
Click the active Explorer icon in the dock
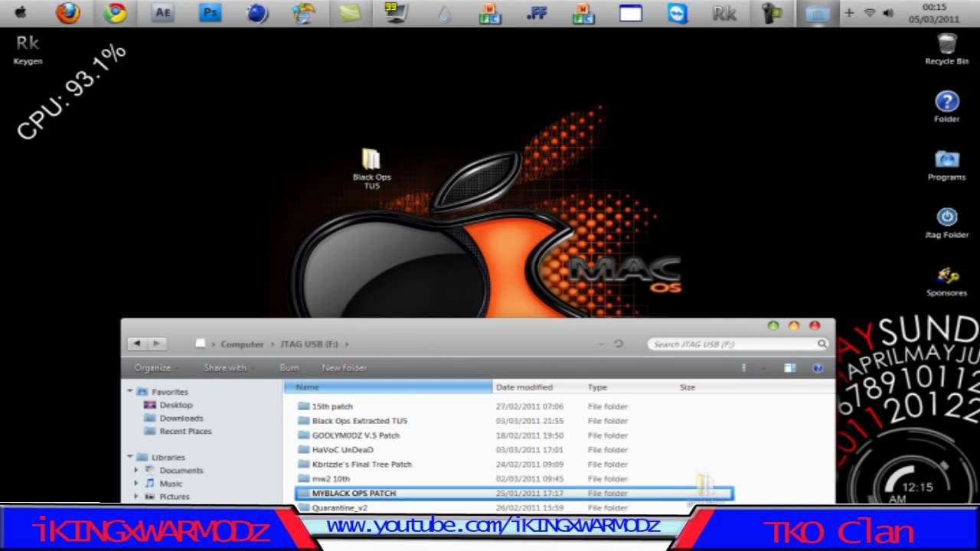point(818,13)
